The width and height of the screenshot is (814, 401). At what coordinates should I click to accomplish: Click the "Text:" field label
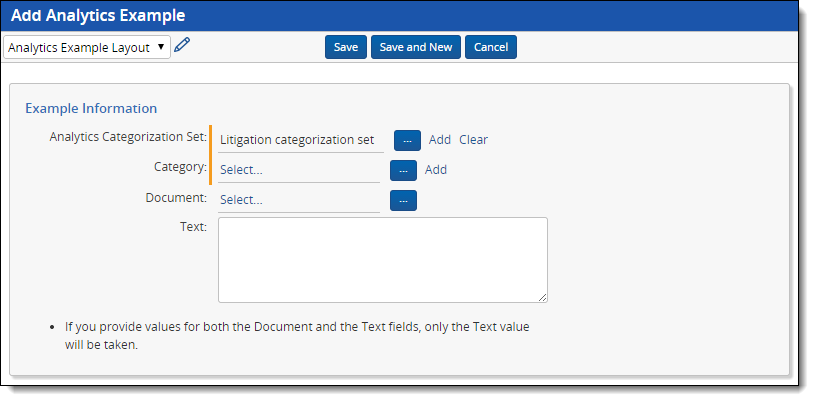click(x=192, y=227)
